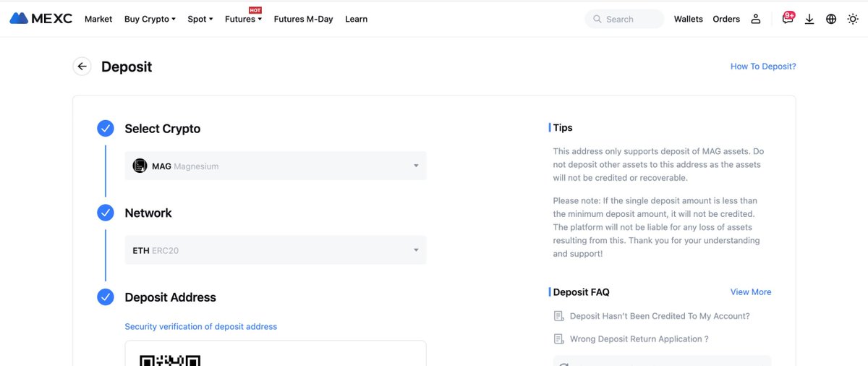The width and height of the screenshot is (868, 366).
Task: Click document icon beside Wrong Deposit Return
Action: pyautogui.click(x=558, y=339)
